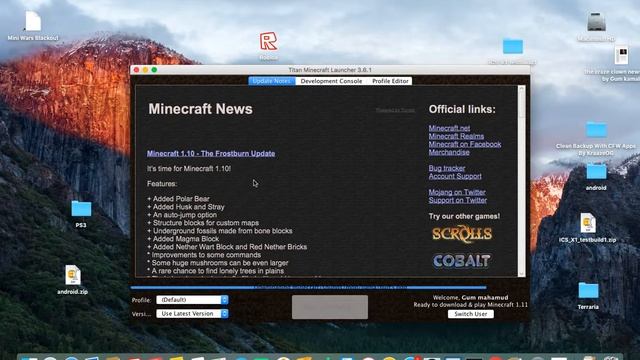
Task: Click the '+ Added Magma Block' line
Action: [x=183, y=239]
